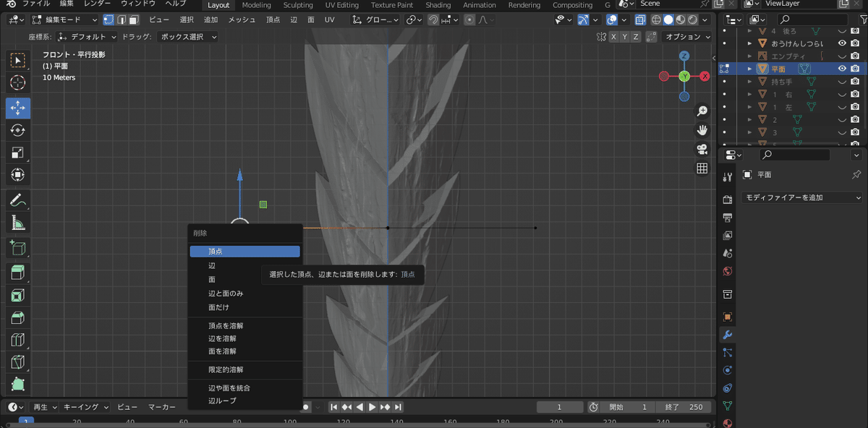Click the pan view hand icon

(x=702, y=130)
